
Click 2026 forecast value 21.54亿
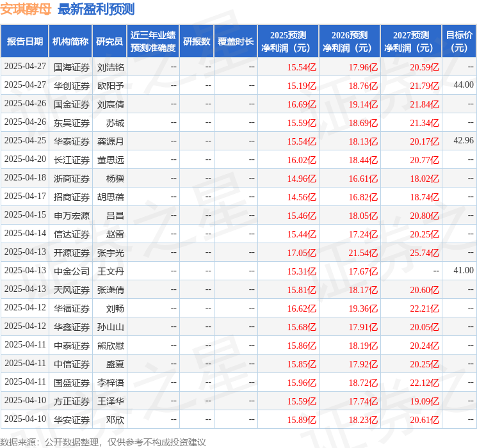pos(363,253)
